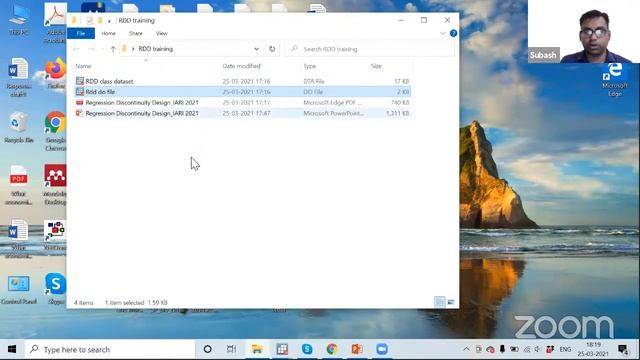Select the Firefox desktop shortcut
Viewport: 640px width, 360px height.
coord(56,73)
